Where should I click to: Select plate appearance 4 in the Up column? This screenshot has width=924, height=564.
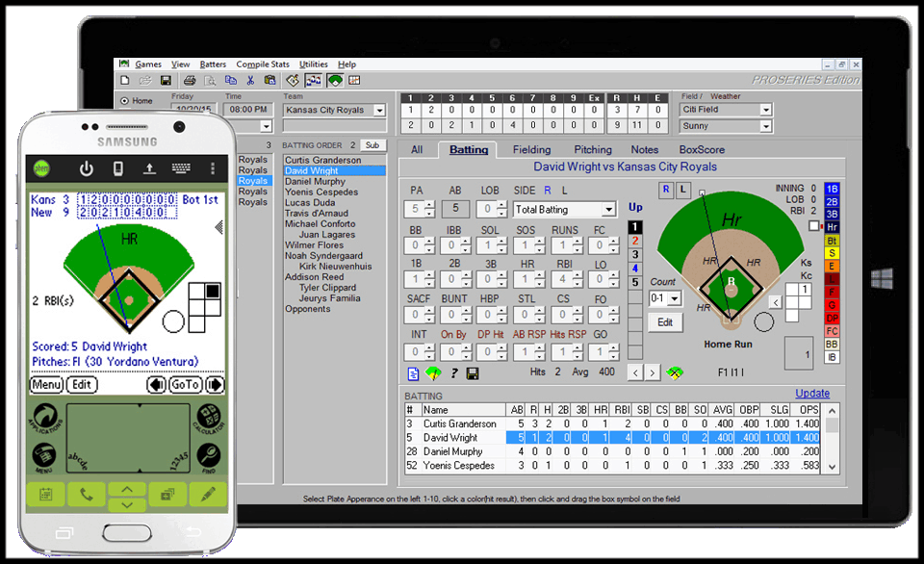click(634, 269)
